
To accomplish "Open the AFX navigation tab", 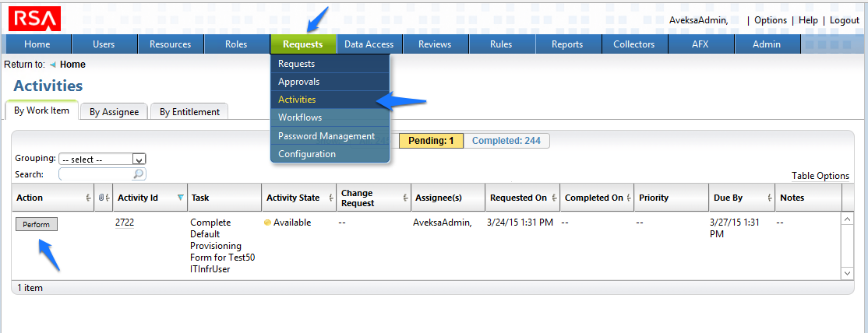I will [x=700, y=44].
